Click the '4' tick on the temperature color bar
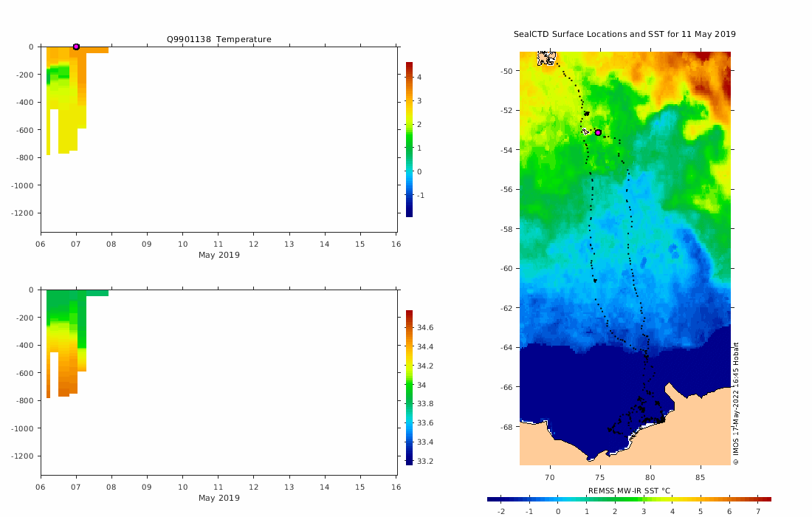 [419, 78]
